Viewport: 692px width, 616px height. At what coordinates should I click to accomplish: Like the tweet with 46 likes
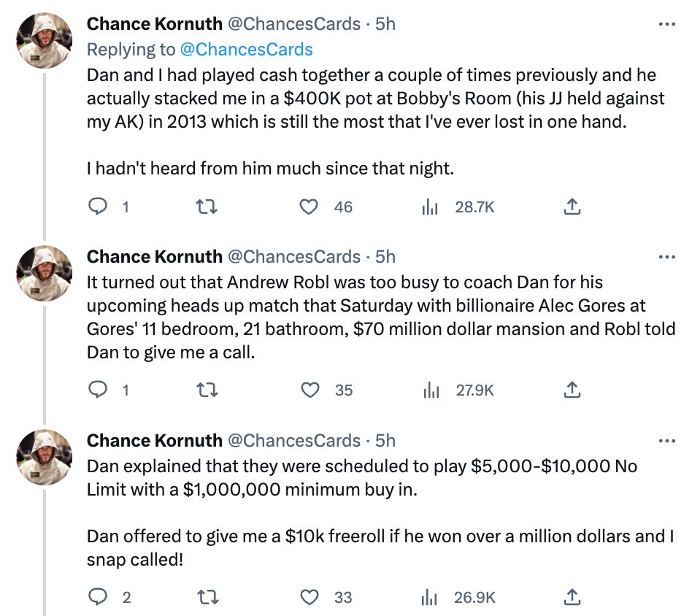(311, 207)
